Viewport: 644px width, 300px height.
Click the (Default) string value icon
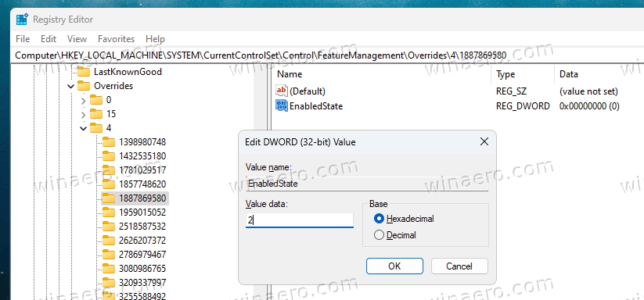pyautogui.click(x=282, y=91)
